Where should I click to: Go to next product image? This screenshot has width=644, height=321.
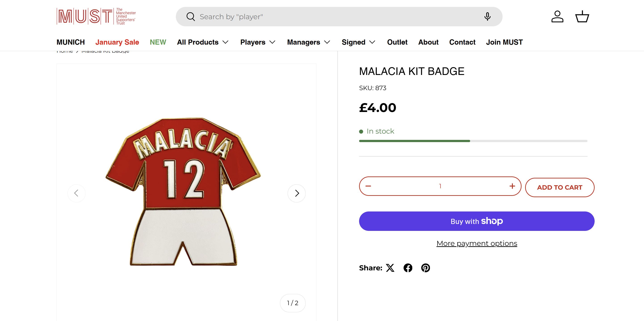pyautogui.click(x=297, y=193)
